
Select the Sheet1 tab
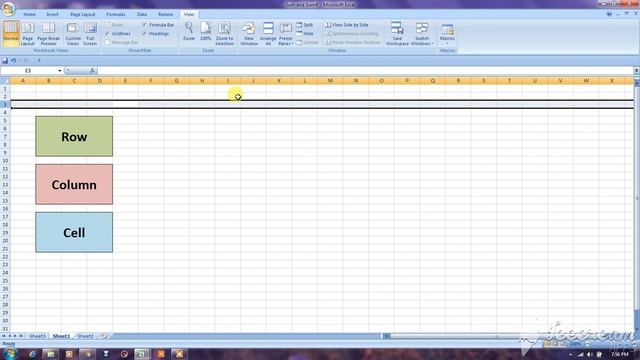click(61, 336)
